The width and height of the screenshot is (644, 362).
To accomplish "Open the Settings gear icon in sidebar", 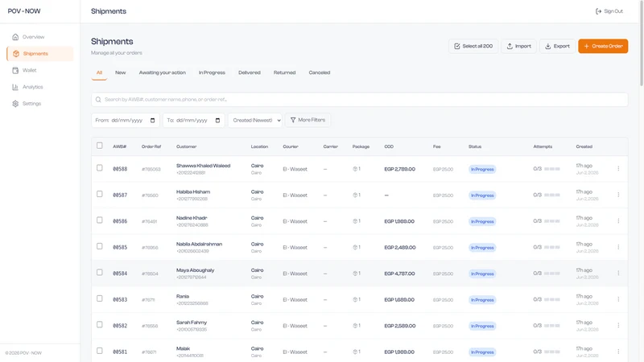I will (x=15, y=104).
